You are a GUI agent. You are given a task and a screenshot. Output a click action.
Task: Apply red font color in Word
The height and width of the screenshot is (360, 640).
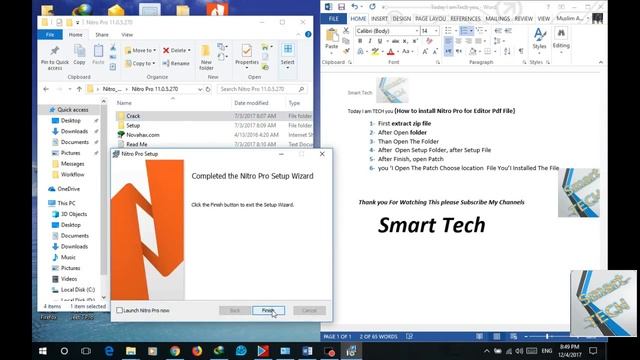(x=391, y=51)
